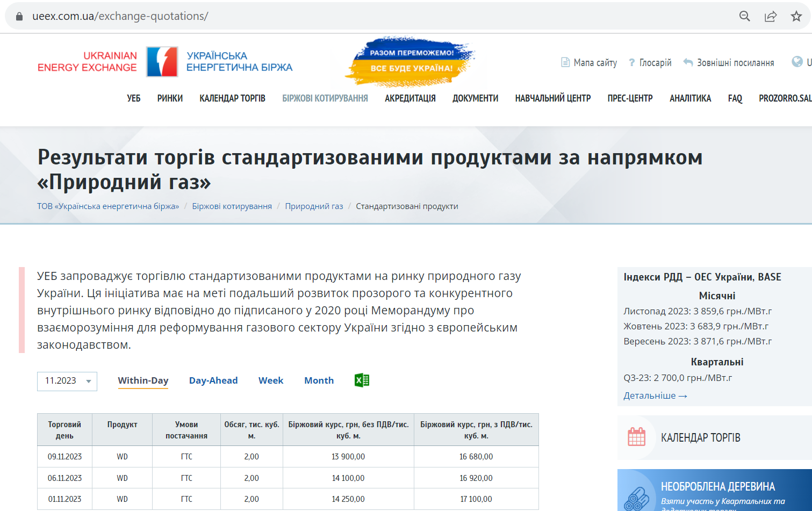Expand the БІРЖОВІ КОТИРУВАННЯ navigation menu
The width and height of the screenshot is (812, 511).
point(325,98)
